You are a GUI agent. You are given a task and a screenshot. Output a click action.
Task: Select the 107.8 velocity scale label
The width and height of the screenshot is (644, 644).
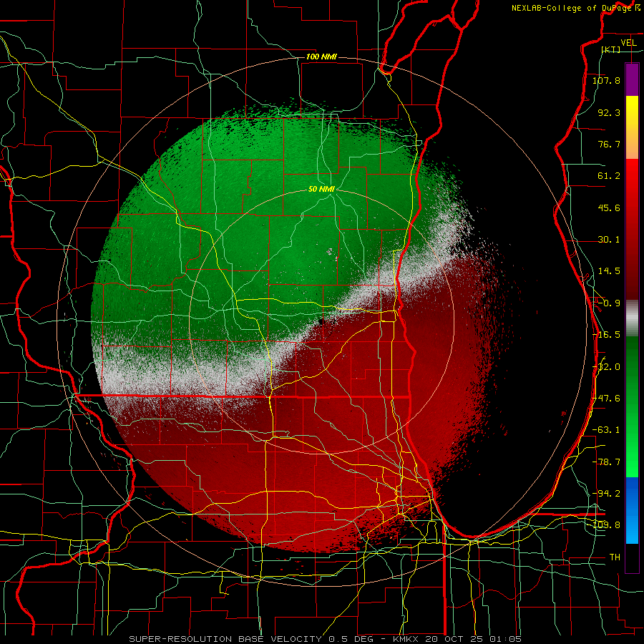point(606,80)
